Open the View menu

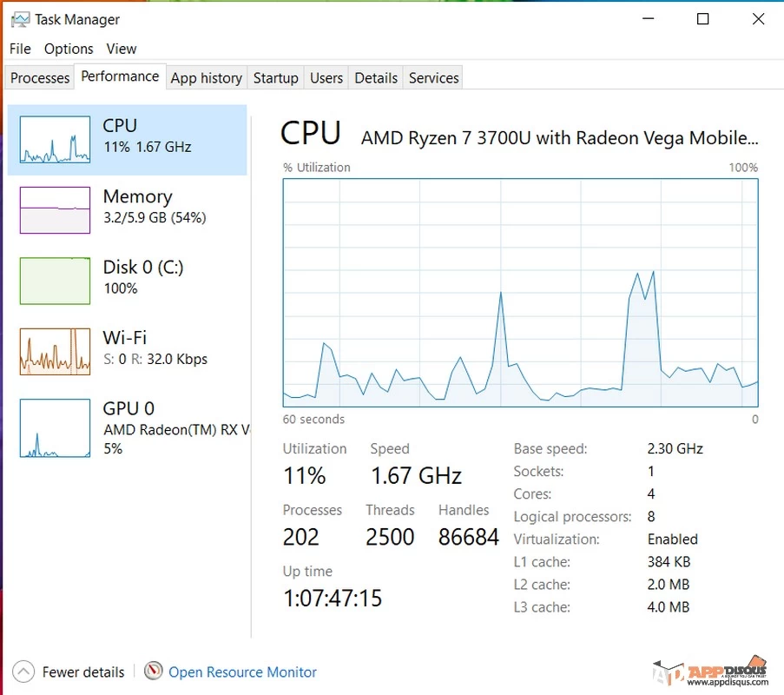pos(121,49)
